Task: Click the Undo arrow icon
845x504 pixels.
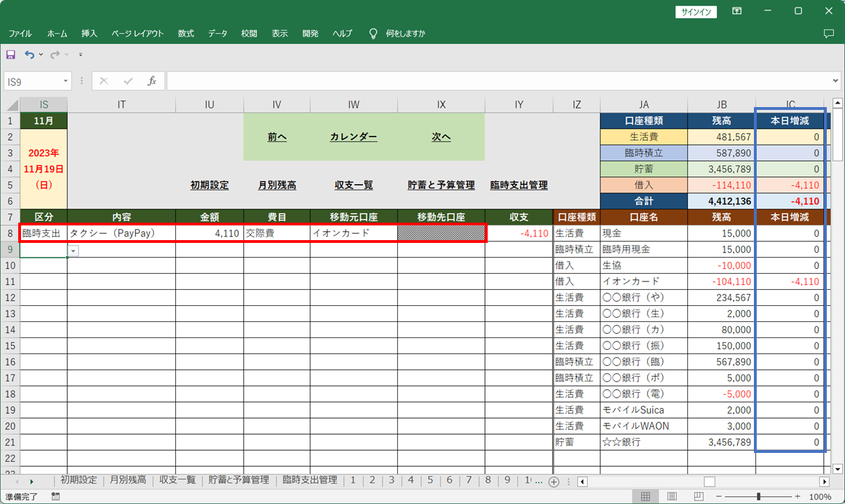Action: pos(29,55)
